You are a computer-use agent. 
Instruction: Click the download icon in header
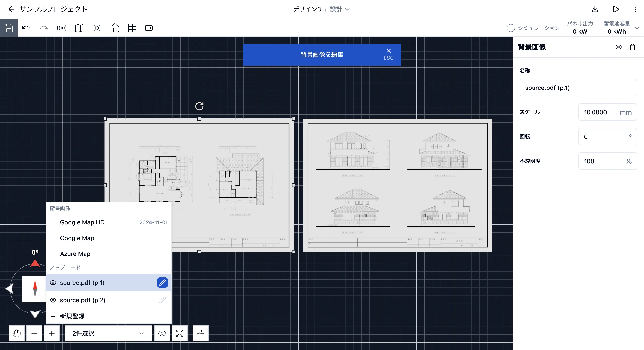(x=595, y=9)
